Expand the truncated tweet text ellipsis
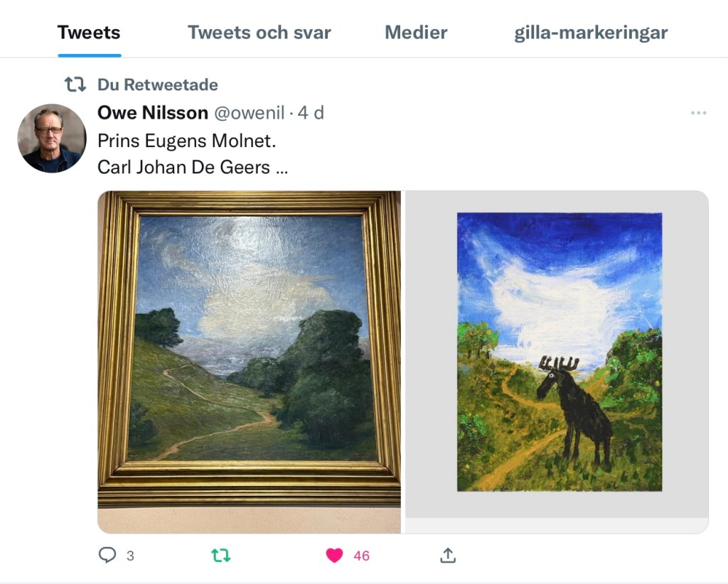Screen dimensions: 728x584 282,168
